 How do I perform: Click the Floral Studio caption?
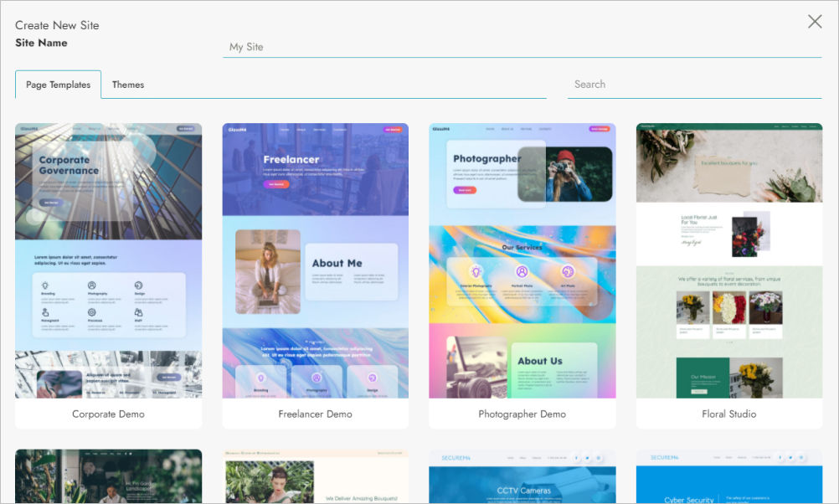[x=728, y=414]
